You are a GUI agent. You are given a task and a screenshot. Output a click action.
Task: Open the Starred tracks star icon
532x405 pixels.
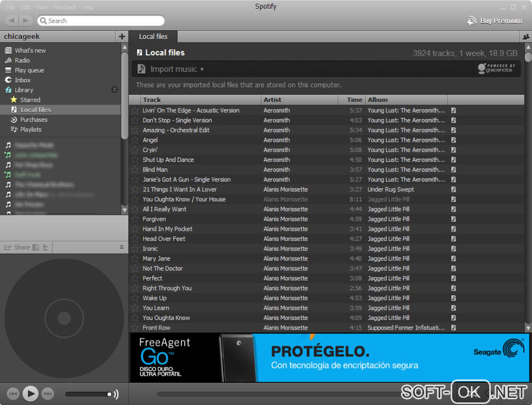(14, 100)
